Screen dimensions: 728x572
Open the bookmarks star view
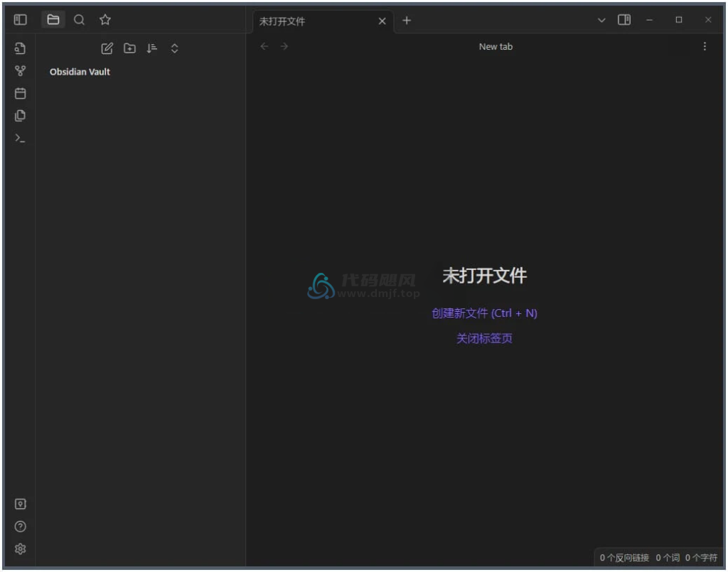pos(105,19)
